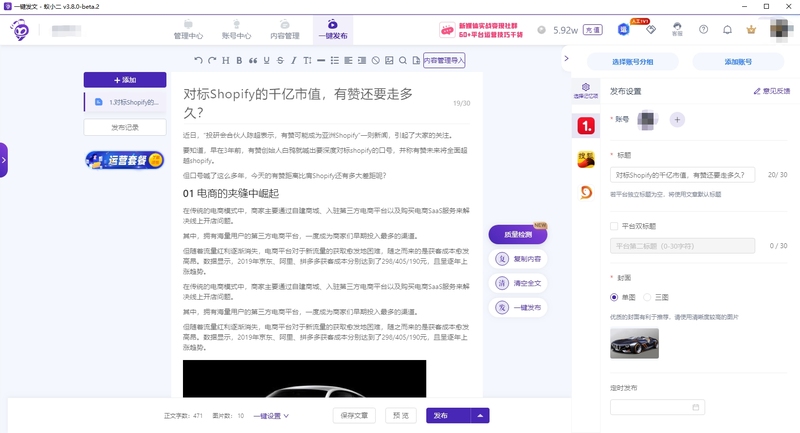Click the magnifier search icon in toolbar
The width and height of the screenshot is (800, 433).
[403, 60]
